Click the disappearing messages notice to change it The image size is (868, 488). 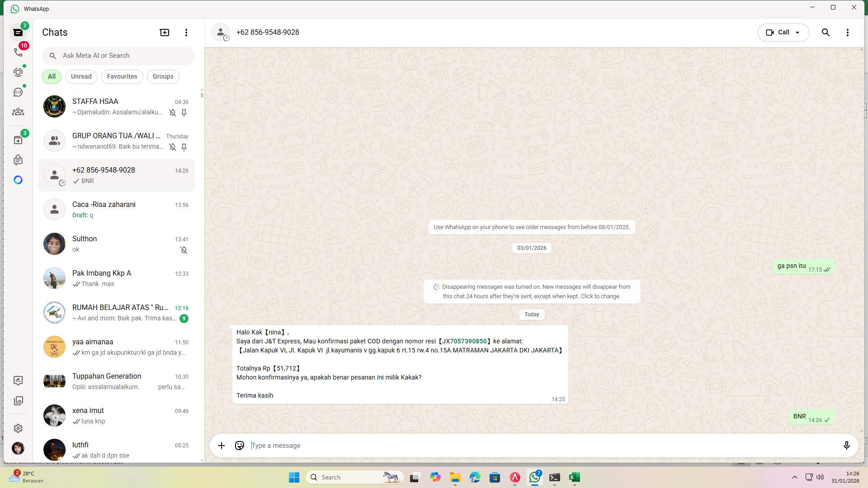click(x=532, y=291)
